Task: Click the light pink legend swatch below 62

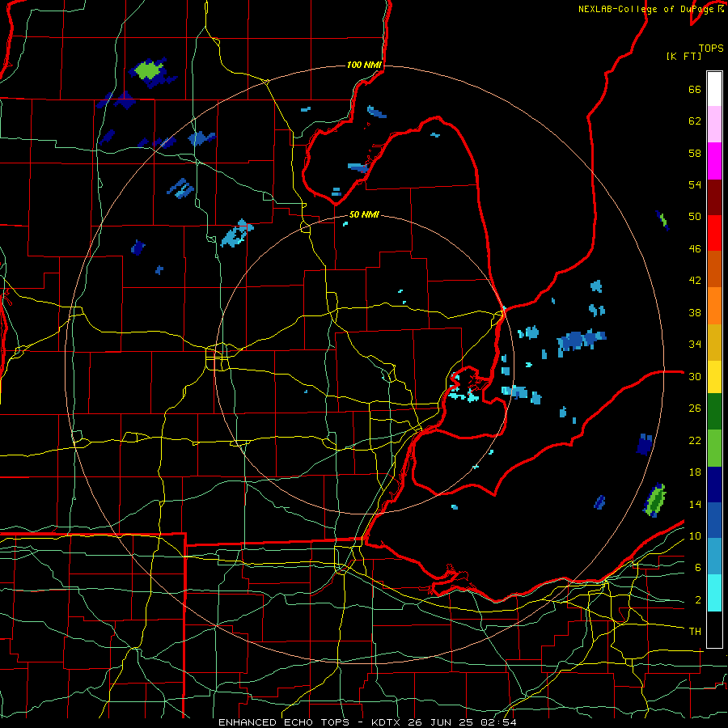Action: click(x=714, y=125)
